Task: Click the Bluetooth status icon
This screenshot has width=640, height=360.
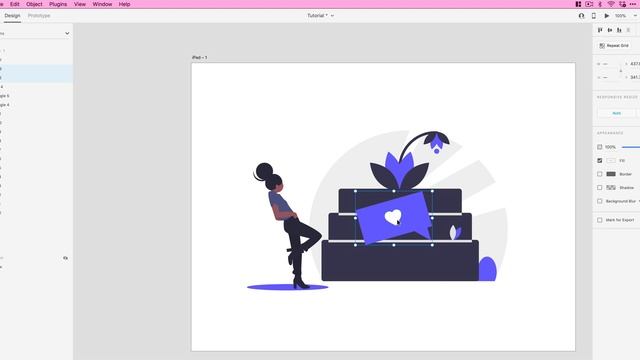Action: click(x=600, y=4)
